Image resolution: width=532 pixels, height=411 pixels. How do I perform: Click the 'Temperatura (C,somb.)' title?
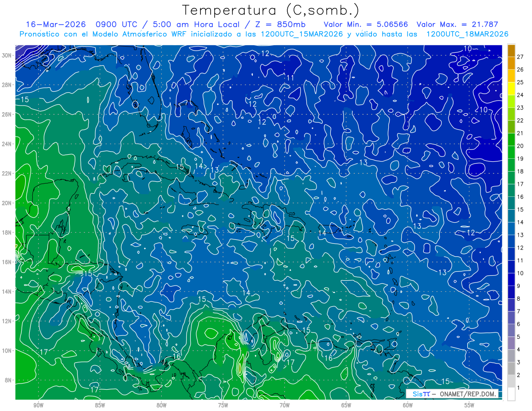pos(271,11)
